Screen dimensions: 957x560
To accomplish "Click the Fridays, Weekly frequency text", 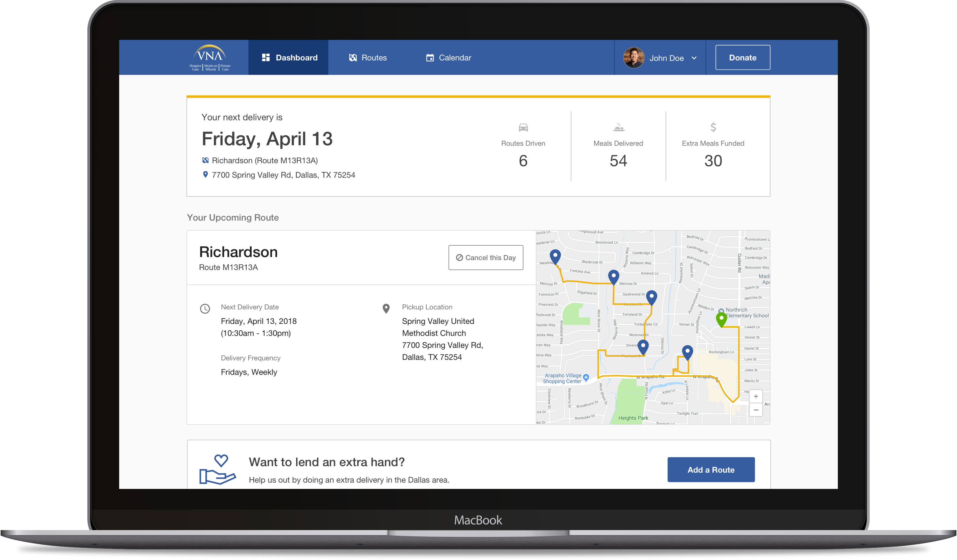I will [x=249, y=372].
